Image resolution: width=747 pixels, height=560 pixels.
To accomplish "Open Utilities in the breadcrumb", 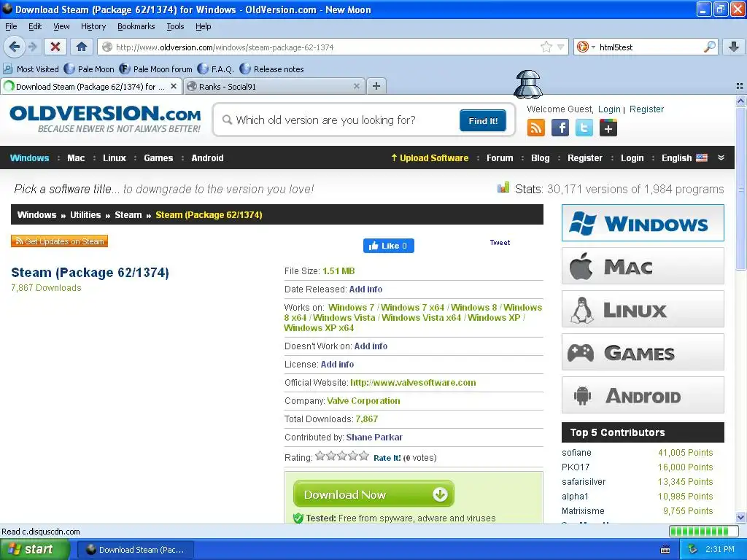I will [x=85, y=215].
